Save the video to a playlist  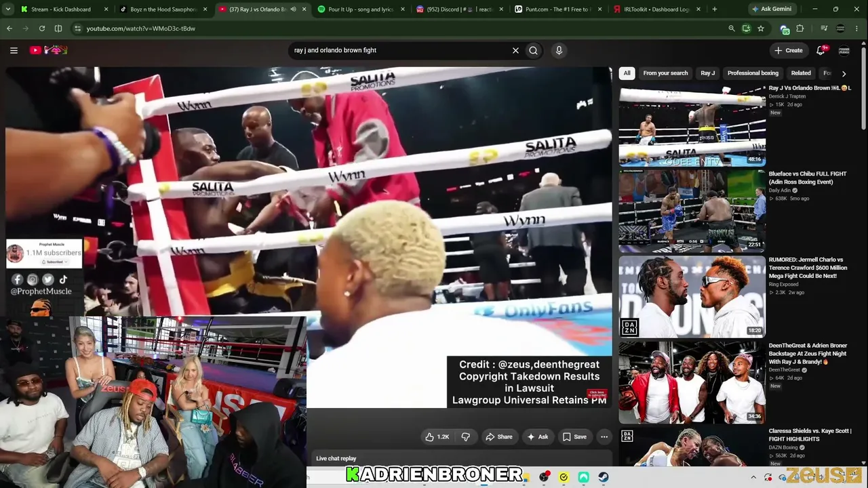coord(574,437)
